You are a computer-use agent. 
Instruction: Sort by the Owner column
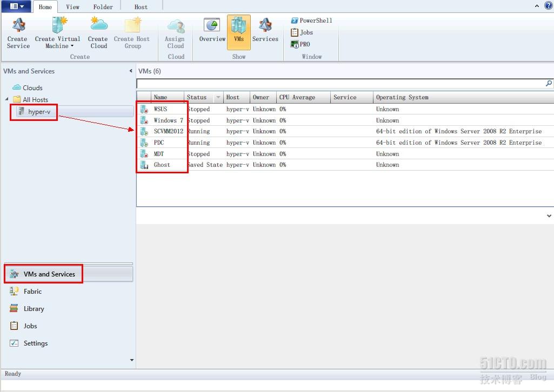[x=263, y=97]
